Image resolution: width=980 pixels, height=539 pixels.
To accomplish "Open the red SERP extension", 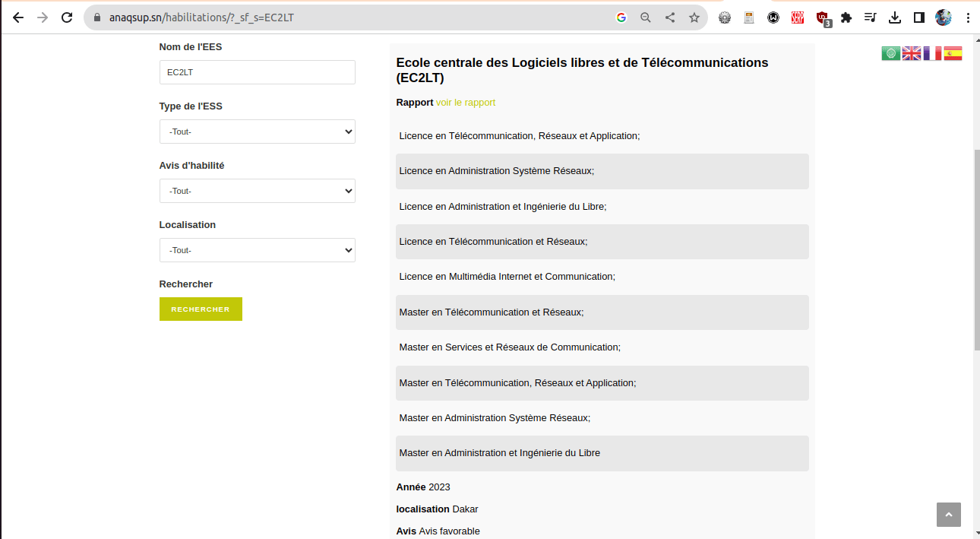I will pos(798,17).
